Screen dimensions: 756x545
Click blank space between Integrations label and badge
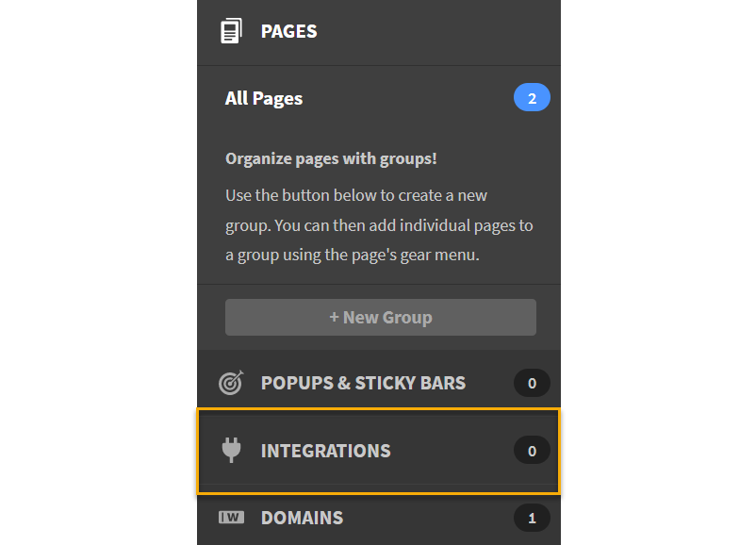point(452,451)
